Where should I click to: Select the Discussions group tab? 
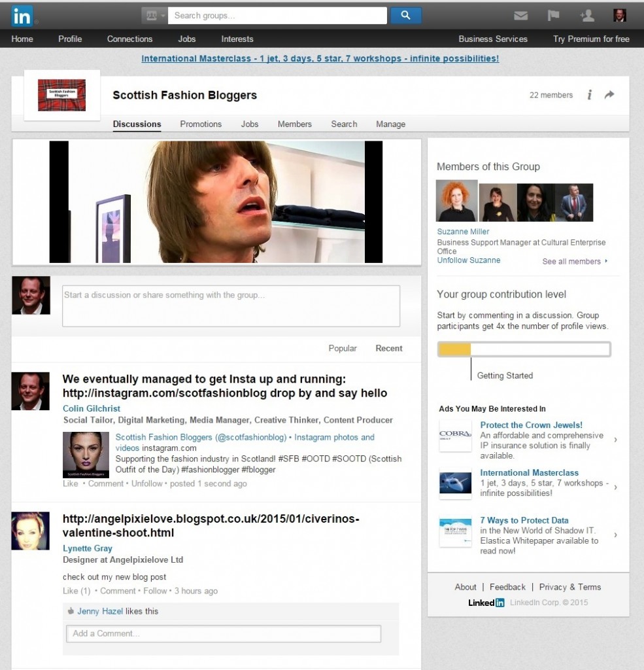[x=137, y=124]
